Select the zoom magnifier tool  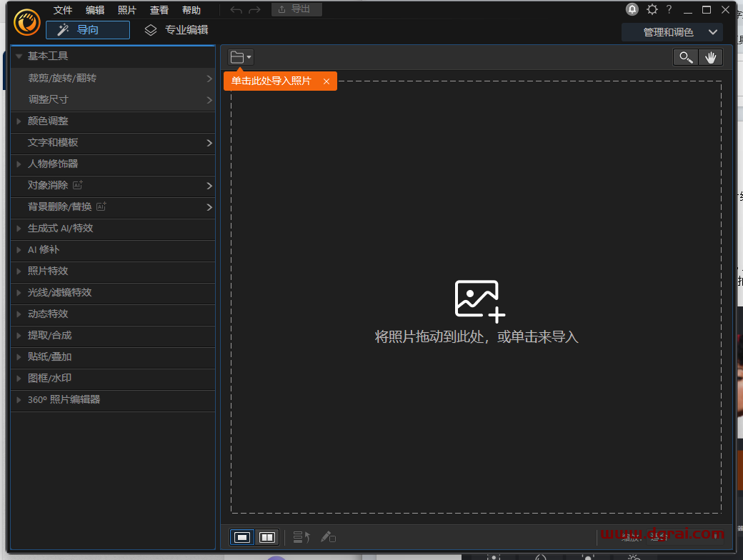pos(686,58)
